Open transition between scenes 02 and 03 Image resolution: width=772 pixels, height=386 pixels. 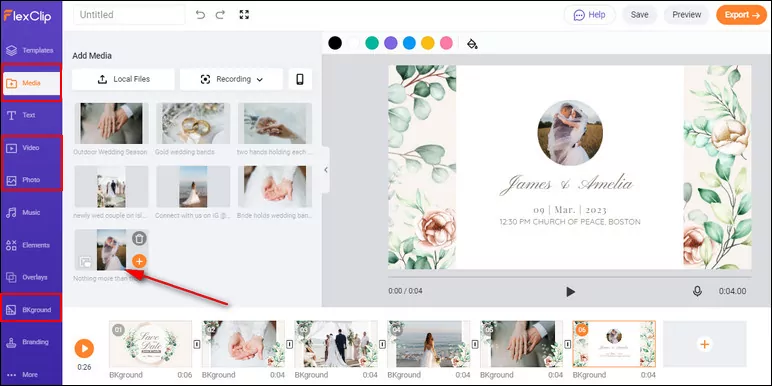pos(290,344)
